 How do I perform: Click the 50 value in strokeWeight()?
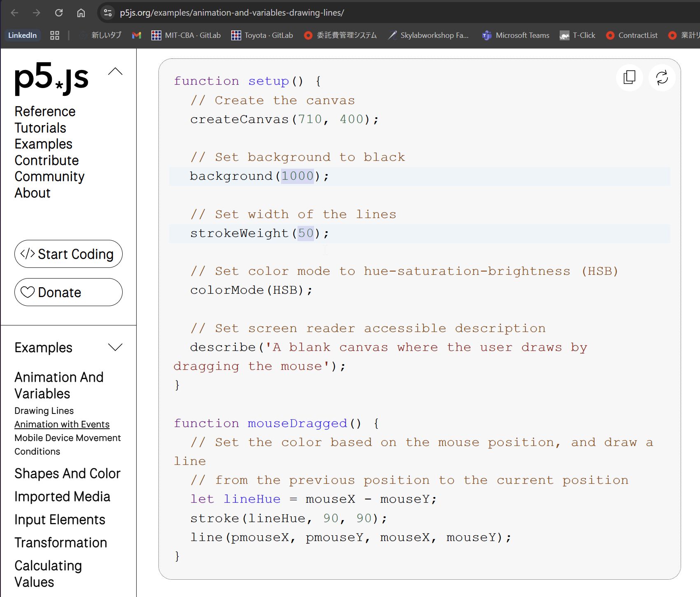[306, 233]
